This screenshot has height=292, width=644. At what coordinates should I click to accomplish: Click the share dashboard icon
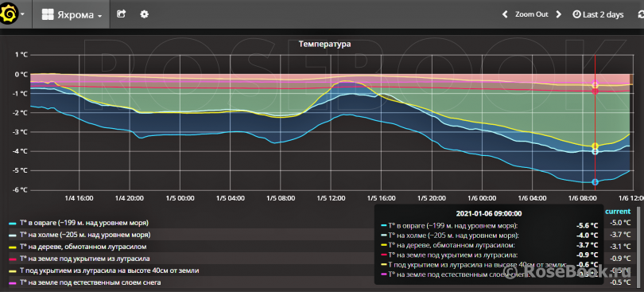pyautogui.click(x=121, y=14)
